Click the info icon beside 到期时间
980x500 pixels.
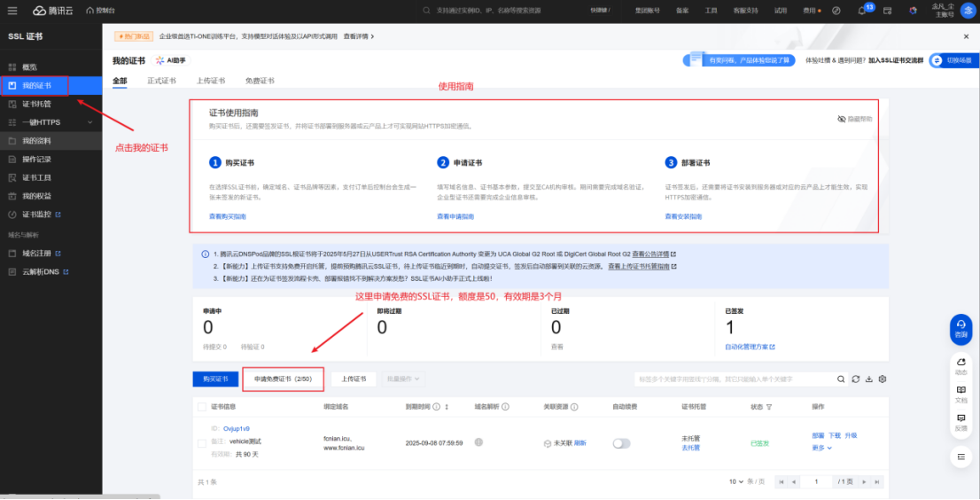tap(436, 407)
